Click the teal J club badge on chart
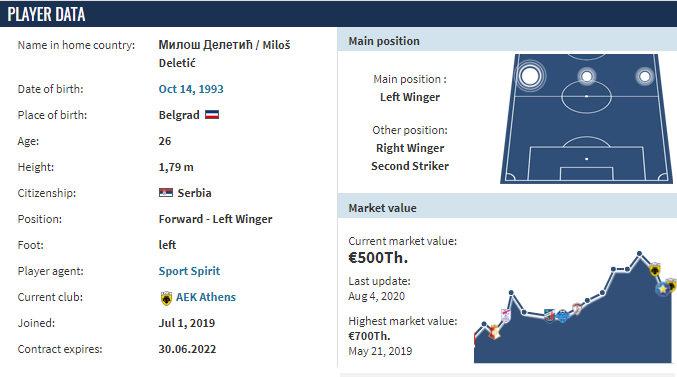Viewport: 677px width, 377px height. point(550,316)
